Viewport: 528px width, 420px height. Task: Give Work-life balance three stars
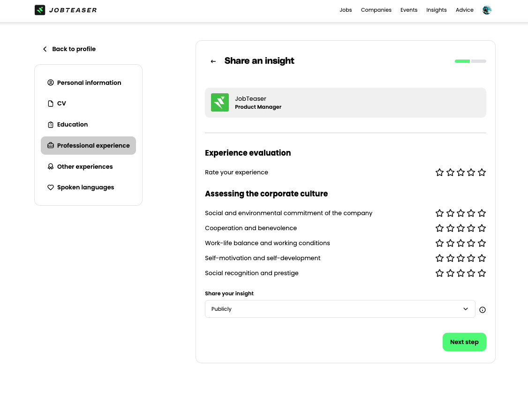click(x=460, y=243)
